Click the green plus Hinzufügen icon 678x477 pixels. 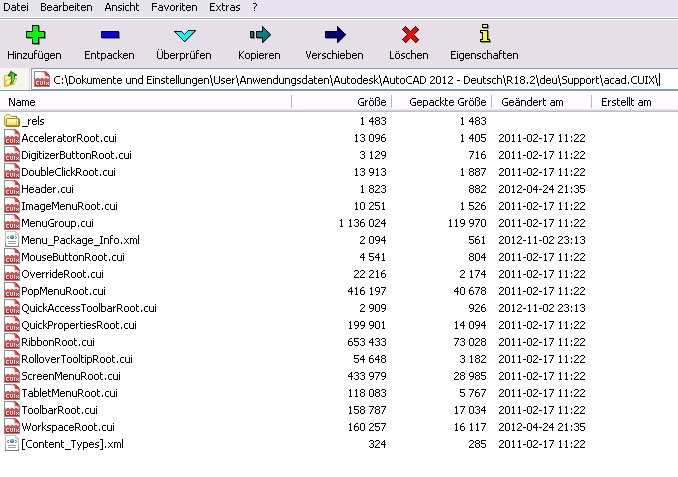pyautogui.click(x=35, y=35)
